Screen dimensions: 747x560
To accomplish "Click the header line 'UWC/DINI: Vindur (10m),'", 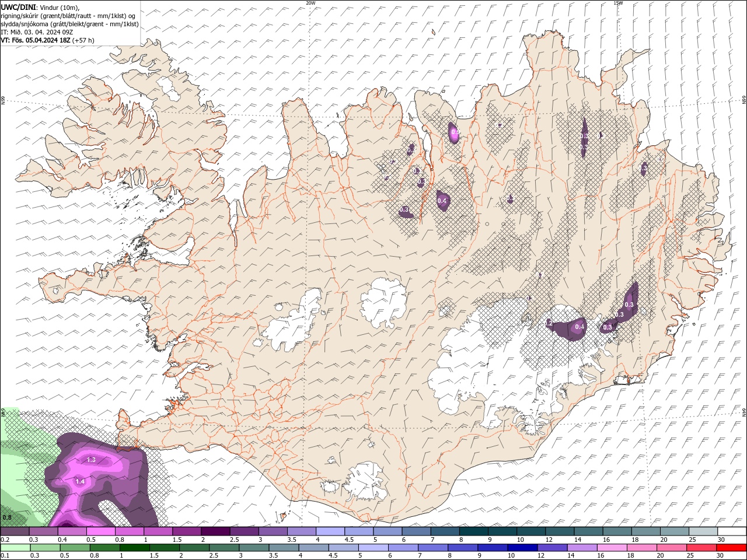I will click(40, 6).
